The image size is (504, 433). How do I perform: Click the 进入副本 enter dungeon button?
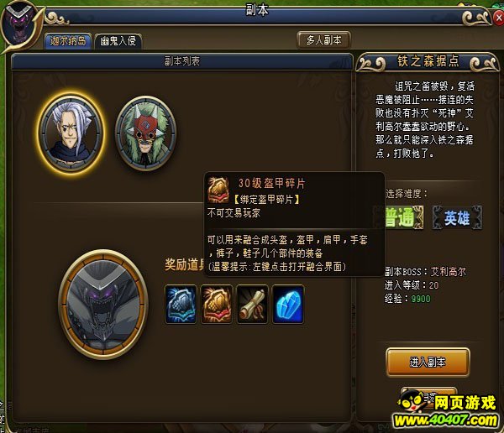(x=428, y=363)
